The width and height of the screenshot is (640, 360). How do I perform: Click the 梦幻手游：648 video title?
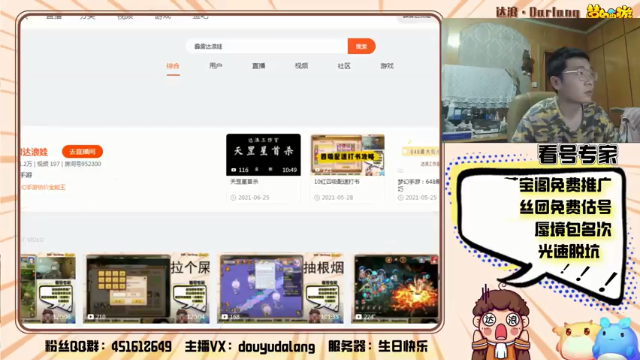pos(418,185)
